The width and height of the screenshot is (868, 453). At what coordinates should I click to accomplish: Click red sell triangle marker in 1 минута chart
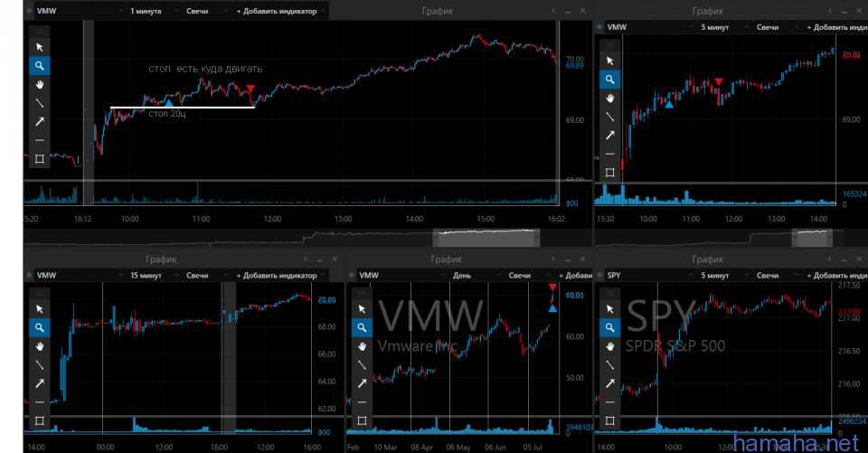pos(250,89)
